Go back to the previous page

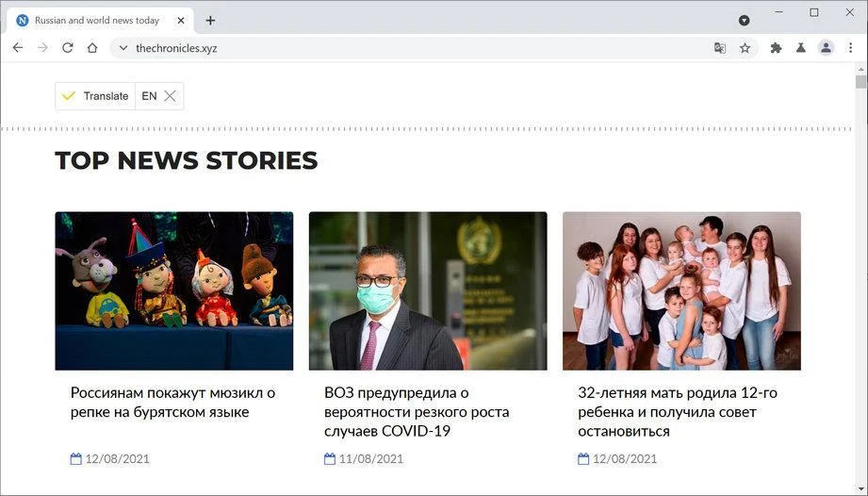18,48
